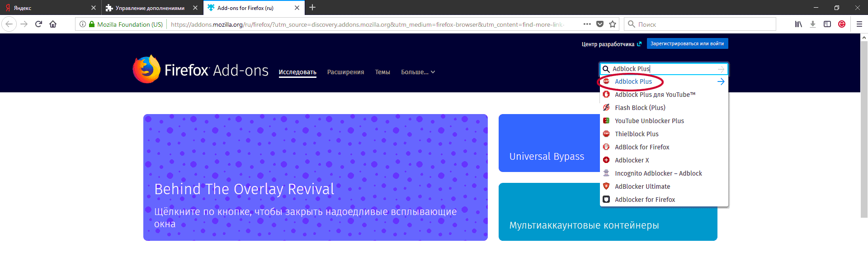868x258 pixels.
Task: Open the Library bookshelf icon
Action: click(x=798, y=24)
